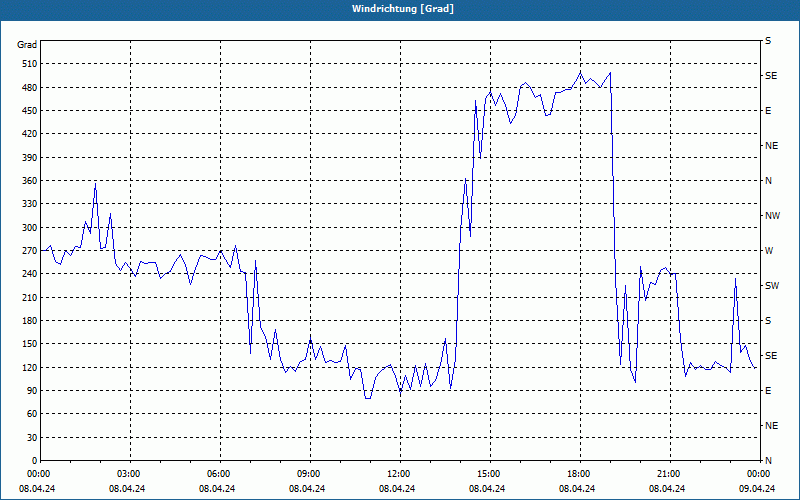Screen dimensions: 800x500
Task: Select the SW compass label
Action: 772,286
